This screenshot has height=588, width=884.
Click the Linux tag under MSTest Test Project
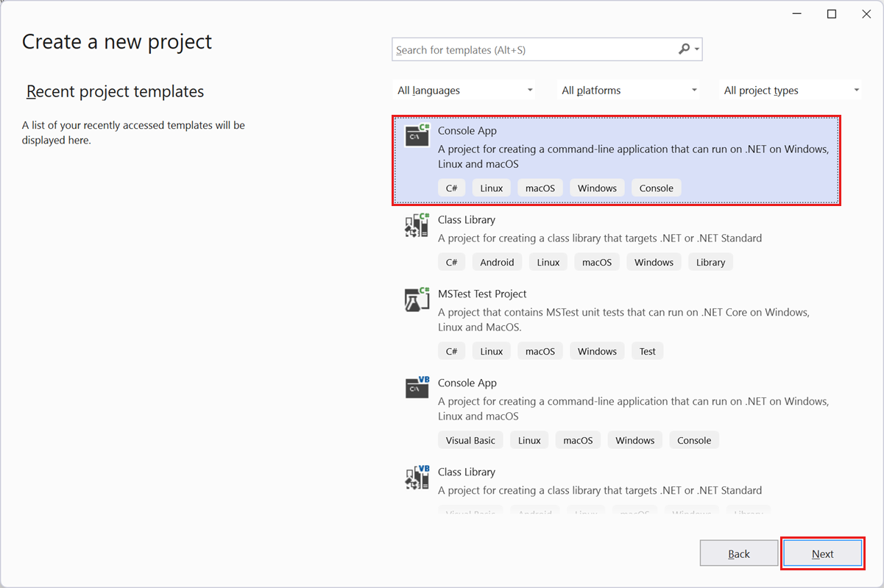point(491,351)
